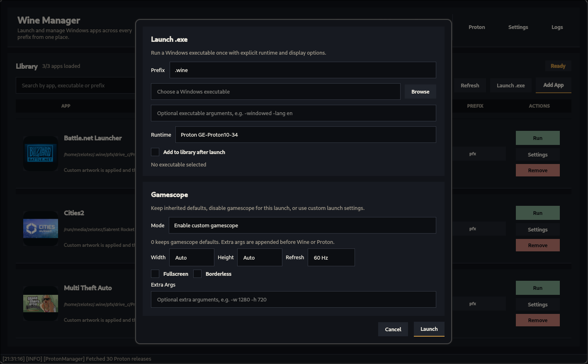Click the Choose a Windows executable field
588x364 pixels.
276,92
